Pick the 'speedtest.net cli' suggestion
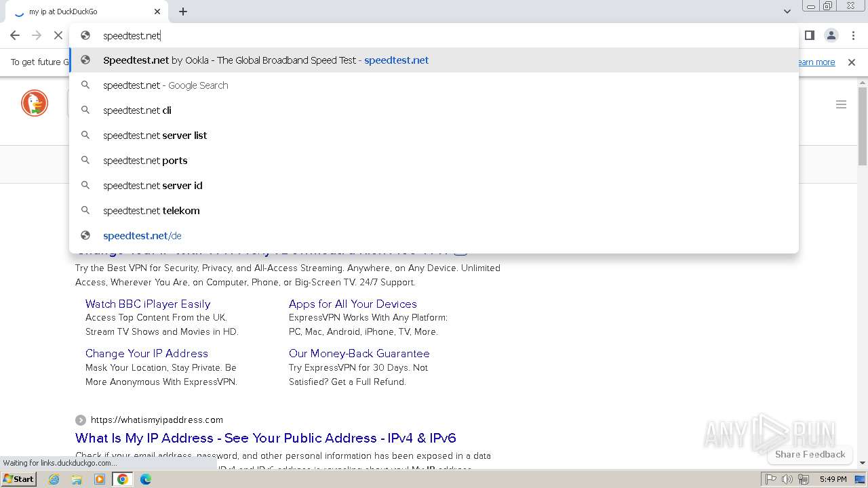 tap(434, 110)
